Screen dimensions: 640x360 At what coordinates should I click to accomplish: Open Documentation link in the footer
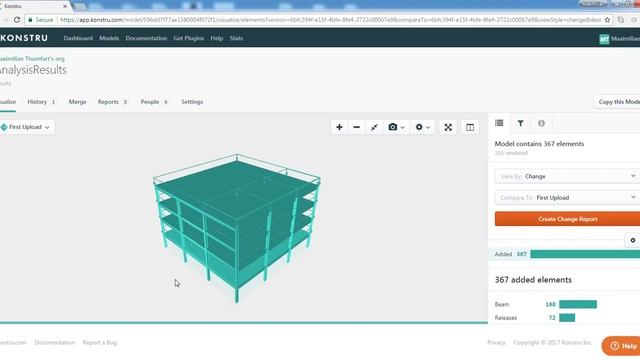coord(55,343)
